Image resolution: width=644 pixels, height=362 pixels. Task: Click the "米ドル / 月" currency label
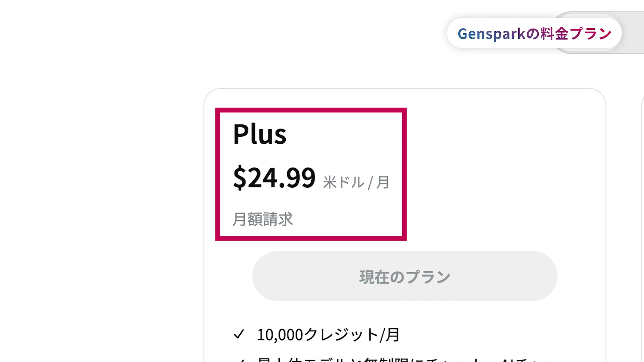356,182
